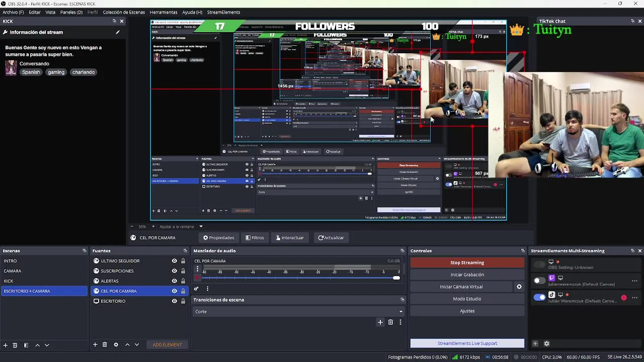Open the Corte transition dropdown

point(299,311)
